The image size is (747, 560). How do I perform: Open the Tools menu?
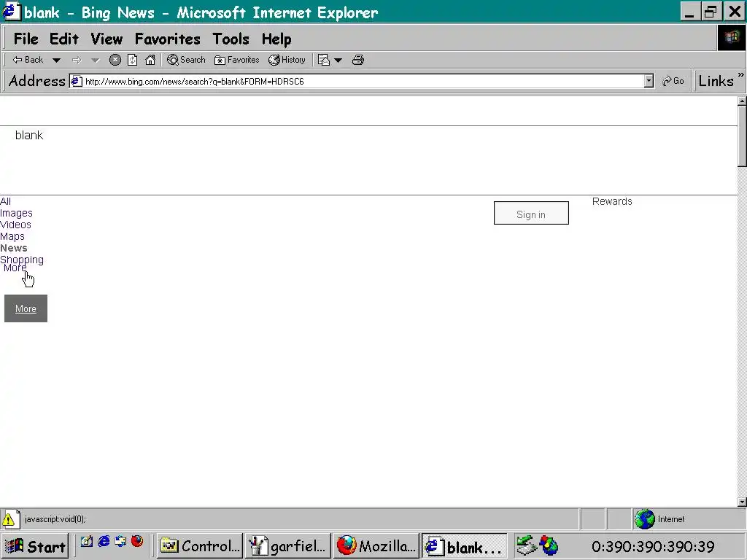click(x=231, y=39)
